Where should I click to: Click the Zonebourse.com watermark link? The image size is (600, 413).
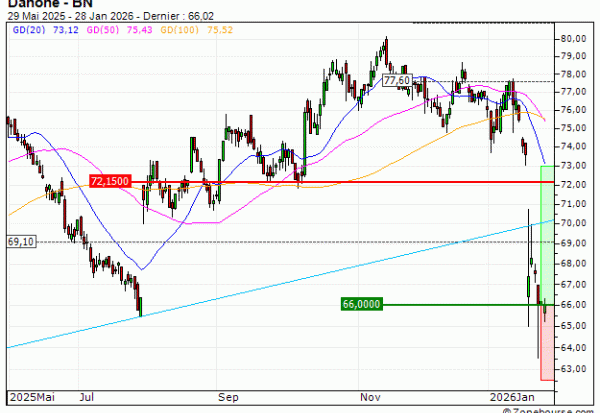[556, 407]
